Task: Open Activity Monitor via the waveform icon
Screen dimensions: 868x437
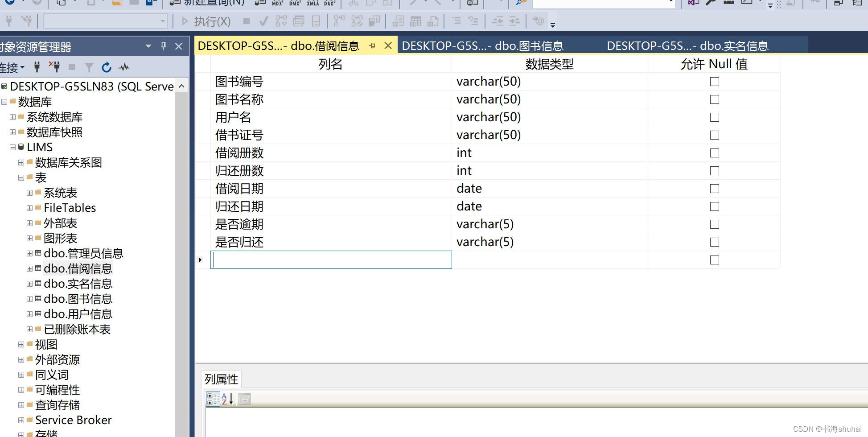Action: pos(124,67)
